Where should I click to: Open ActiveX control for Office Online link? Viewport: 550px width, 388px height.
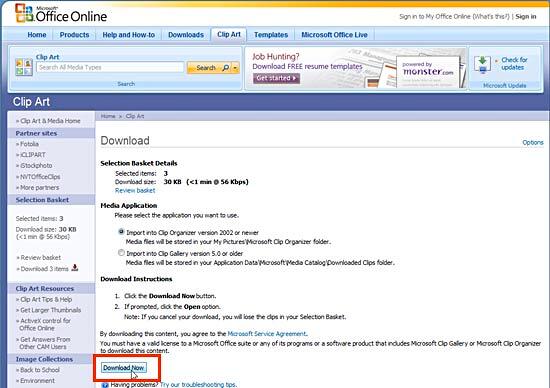click(45, 325)
